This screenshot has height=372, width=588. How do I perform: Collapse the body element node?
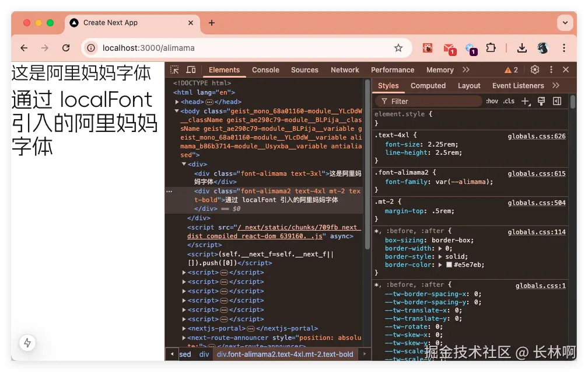point(176,111)
